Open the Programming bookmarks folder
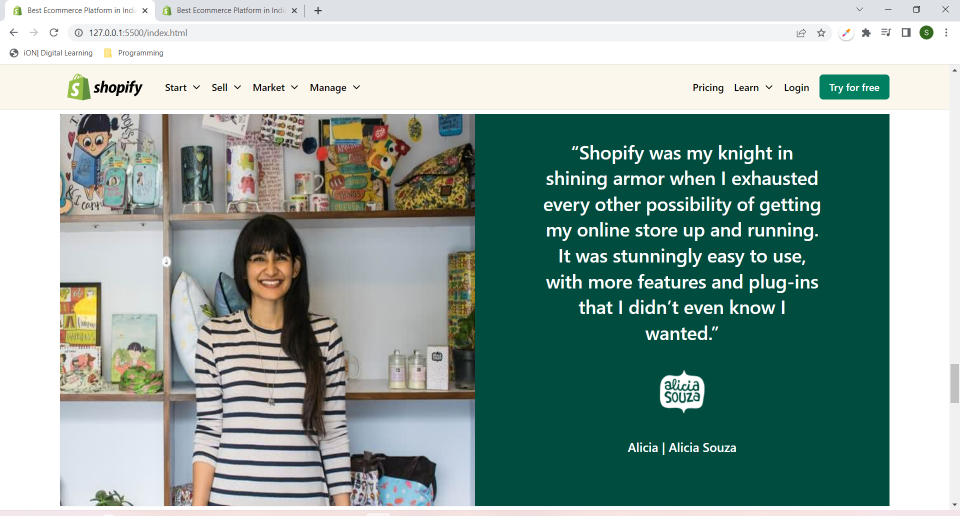 pos(133,53)
